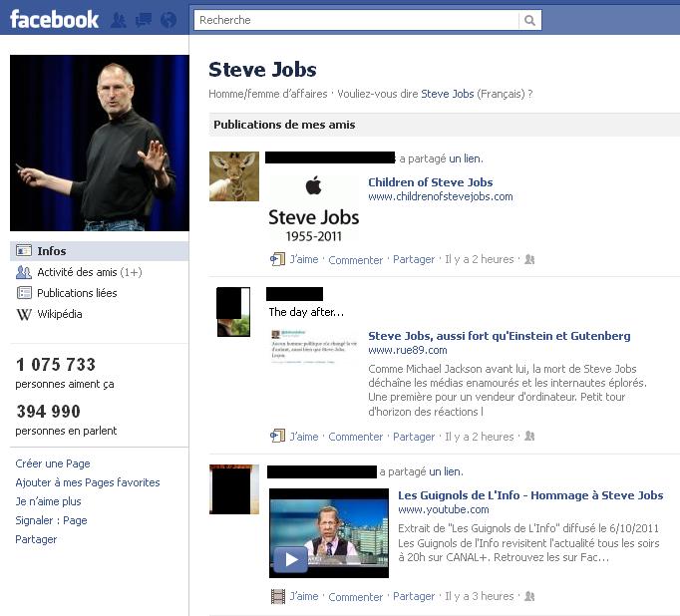Click 'Publications de mes amis' header
Image resolution: width=680 pixels, height=616 pixels.
(284, 125)
